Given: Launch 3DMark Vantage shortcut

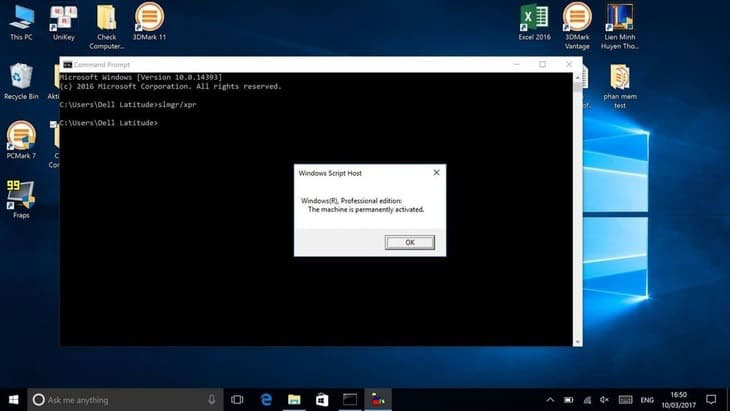Looking at the screenshot, I should 577,27.
